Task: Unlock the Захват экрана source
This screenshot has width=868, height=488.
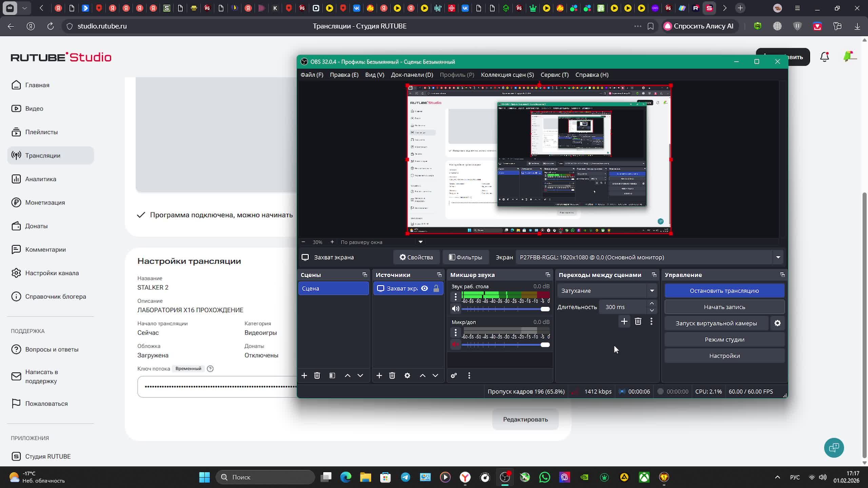Action: pos(436,288)
